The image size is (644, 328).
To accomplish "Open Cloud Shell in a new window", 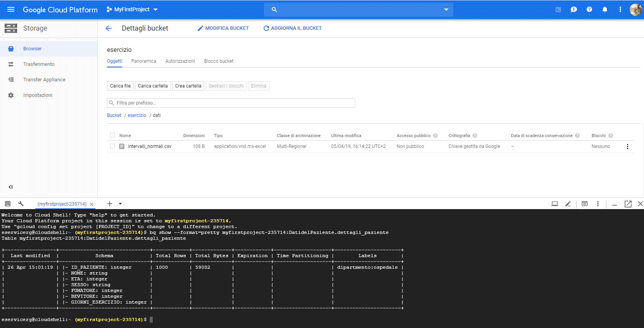I will coord(628,204).
